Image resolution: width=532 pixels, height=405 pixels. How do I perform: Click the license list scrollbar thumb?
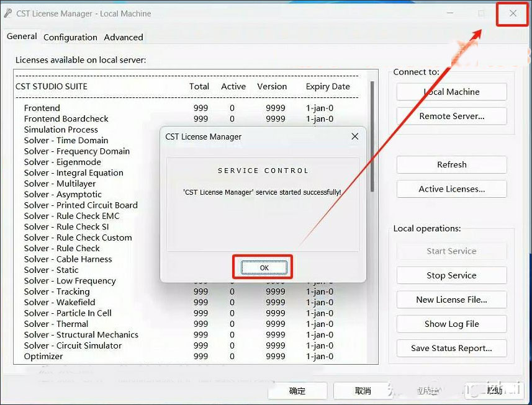click(x=372, y=136)
